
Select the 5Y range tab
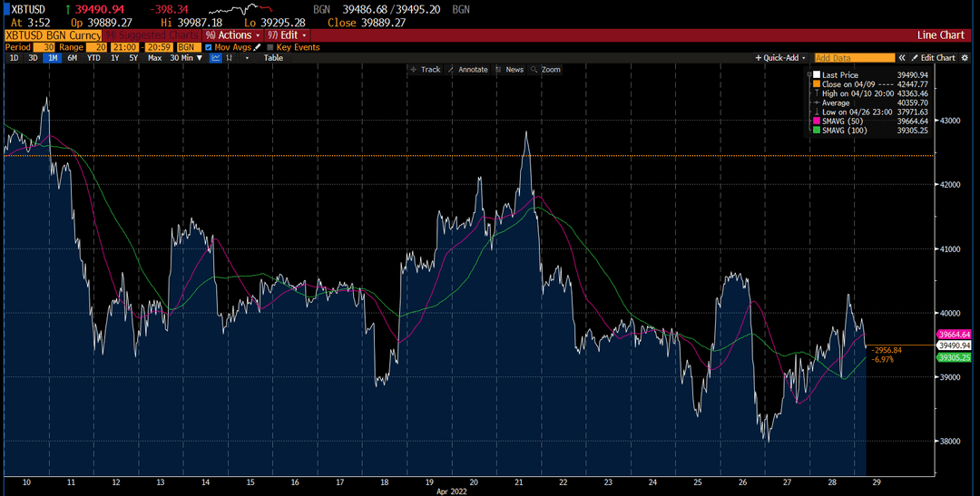(133, 57)
